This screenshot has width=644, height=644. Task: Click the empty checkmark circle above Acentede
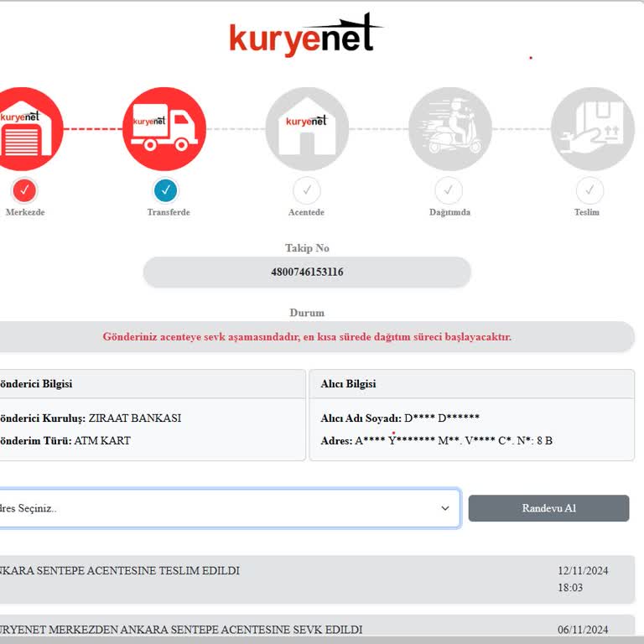click(x=307, y=190)
